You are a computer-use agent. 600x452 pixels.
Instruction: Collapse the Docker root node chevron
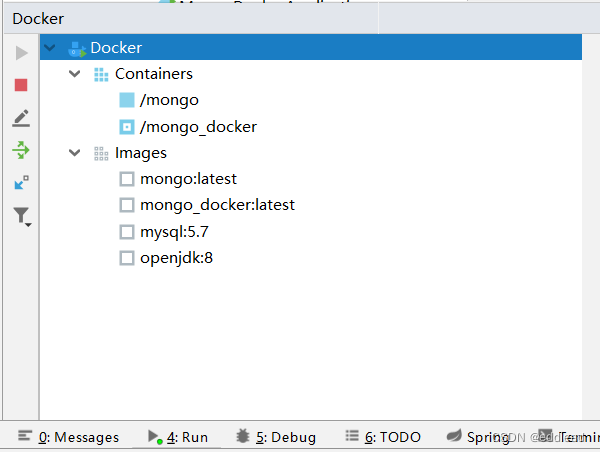click(50, 48)
